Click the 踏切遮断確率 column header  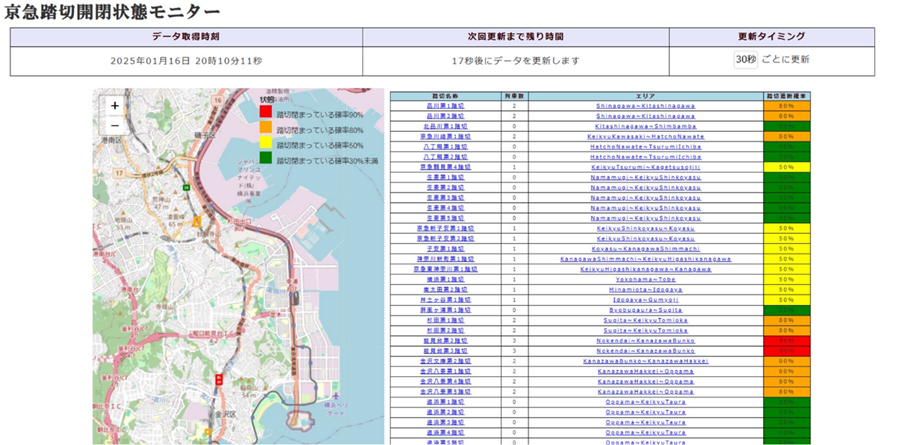tap(785, 95)
